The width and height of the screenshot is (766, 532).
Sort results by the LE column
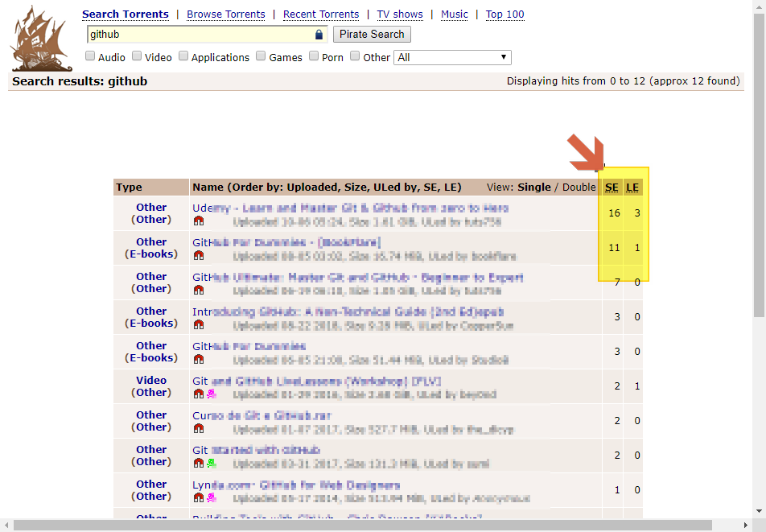pos(632,188)
